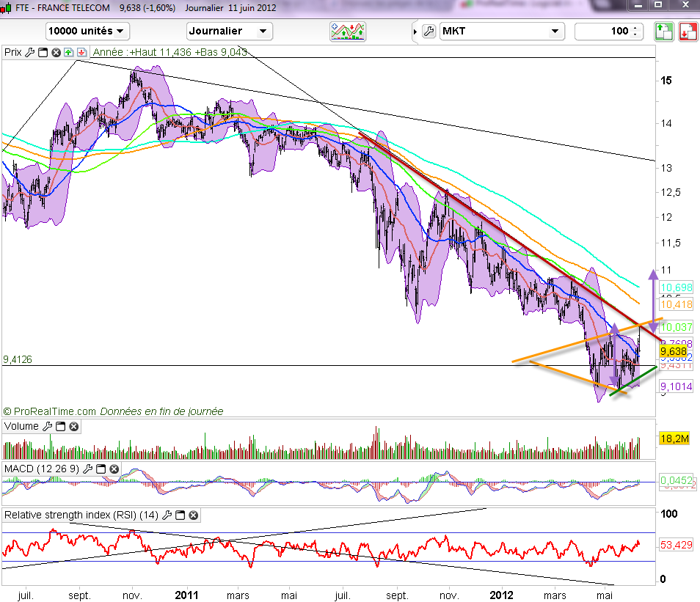
Task: Maximize the RSI panel
Action: point(181,515)
